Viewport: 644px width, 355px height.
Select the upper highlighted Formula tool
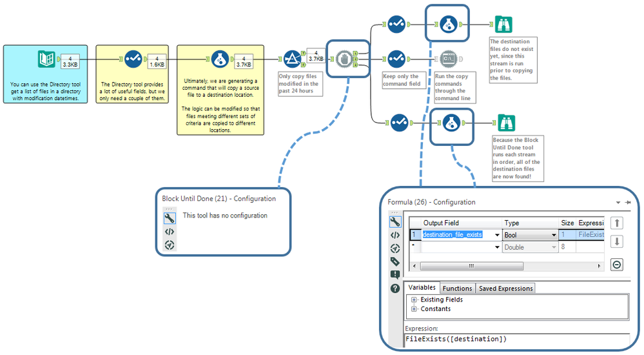point(448,25)
